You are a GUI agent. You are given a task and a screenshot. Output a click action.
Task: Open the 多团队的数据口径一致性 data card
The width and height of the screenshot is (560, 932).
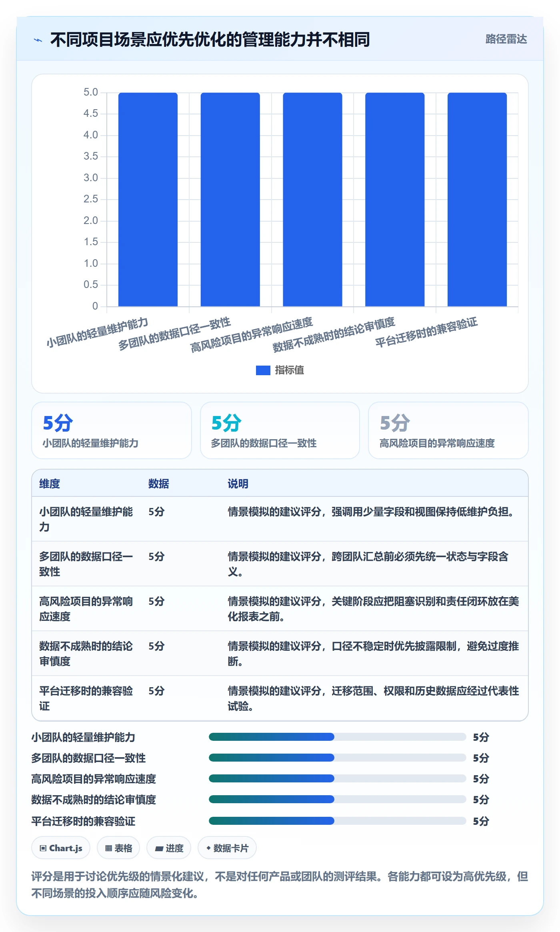(280, 430)
